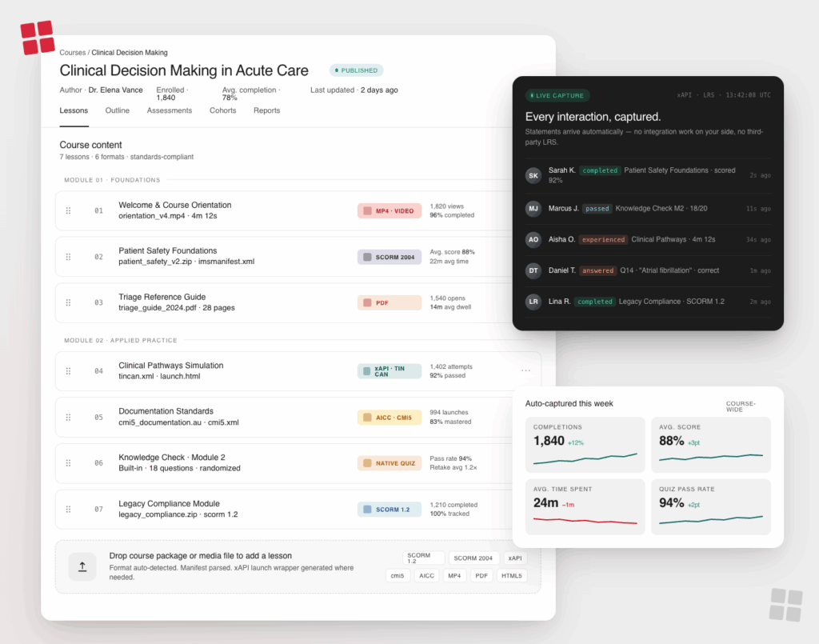
Task: Click the MODULE 02 · APPLIED PRACTICE header
Action: pyautogui.click(x=121, y=340)
